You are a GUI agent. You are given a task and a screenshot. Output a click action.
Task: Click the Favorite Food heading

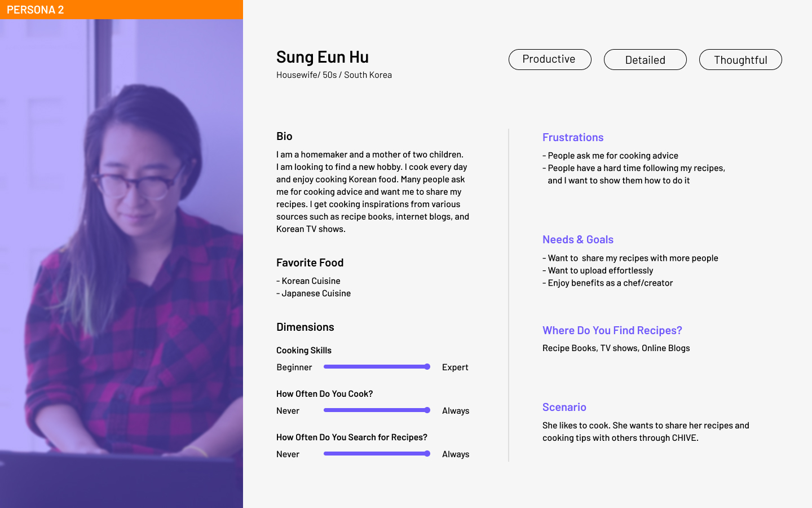310,262
